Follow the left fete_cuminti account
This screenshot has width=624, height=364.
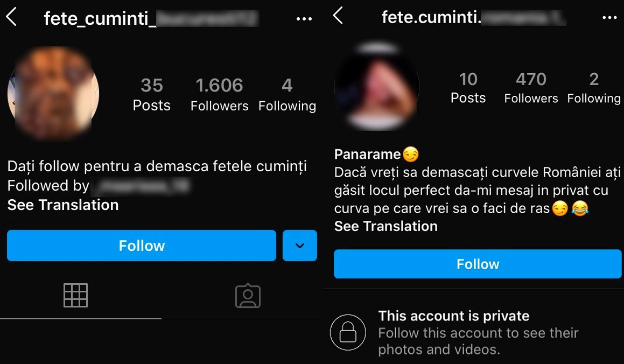142,246
